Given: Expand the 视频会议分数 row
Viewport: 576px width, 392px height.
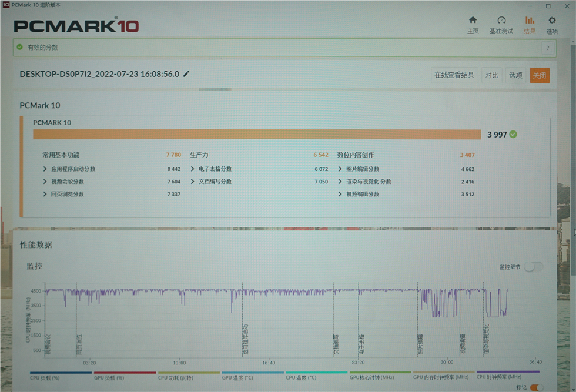Looking at the screenshot, I should pos(45,182).
